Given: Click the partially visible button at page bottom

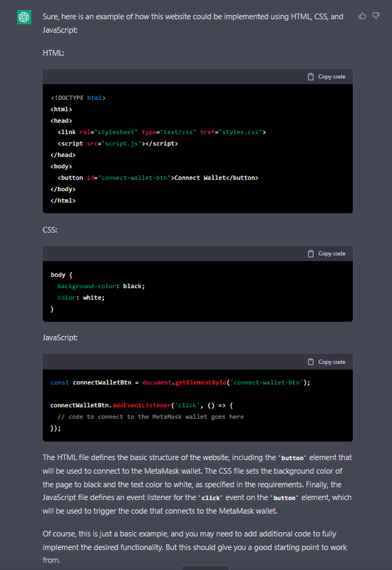Looking at the screenshot, I should tap(205, 567).
